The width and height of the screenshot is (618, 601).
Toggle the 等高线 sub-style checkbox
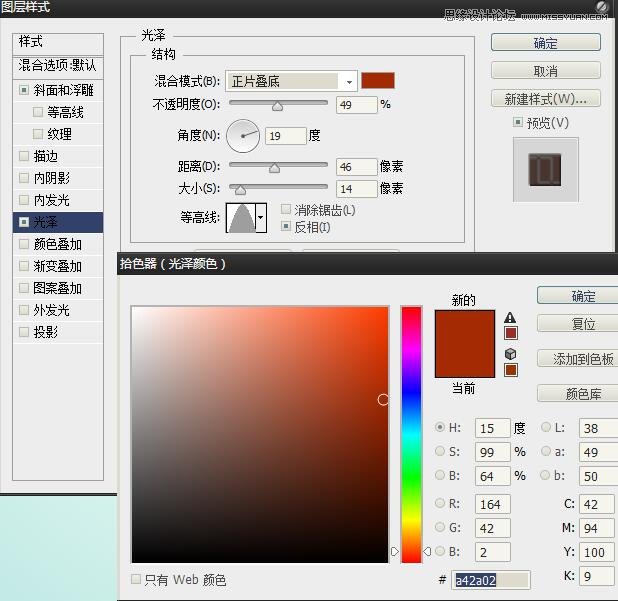[x=38, y=112]
